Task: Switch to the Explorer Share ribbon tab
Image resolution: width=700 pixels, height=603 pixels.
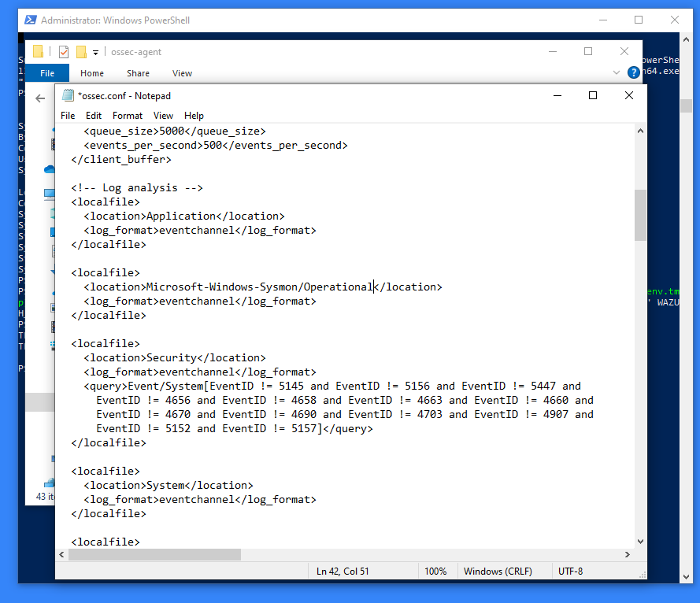Action: pyautogui.click(x=138, y=73)
